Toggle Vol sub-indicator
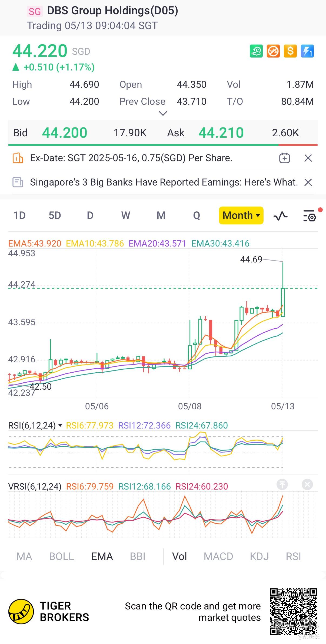326x644 pixels. click(179, 557)
